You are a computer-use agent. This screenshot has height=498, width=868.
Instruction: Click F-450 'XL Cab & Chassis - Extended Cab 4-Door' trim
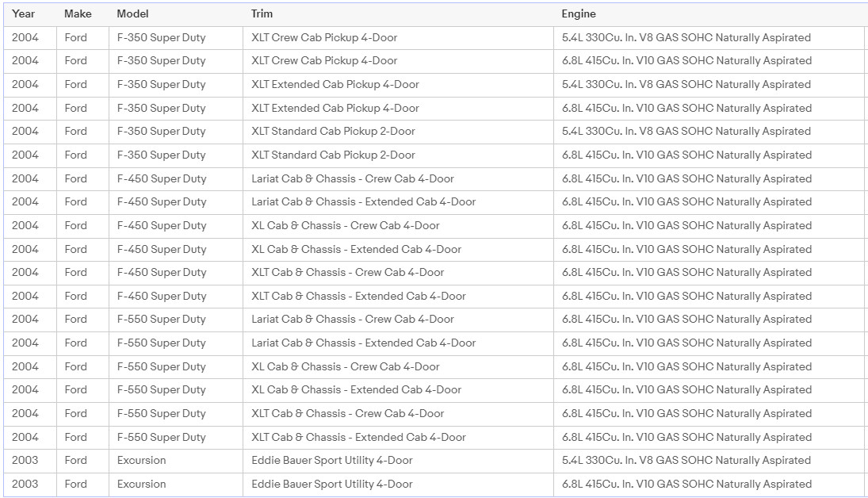click(357, 249)
